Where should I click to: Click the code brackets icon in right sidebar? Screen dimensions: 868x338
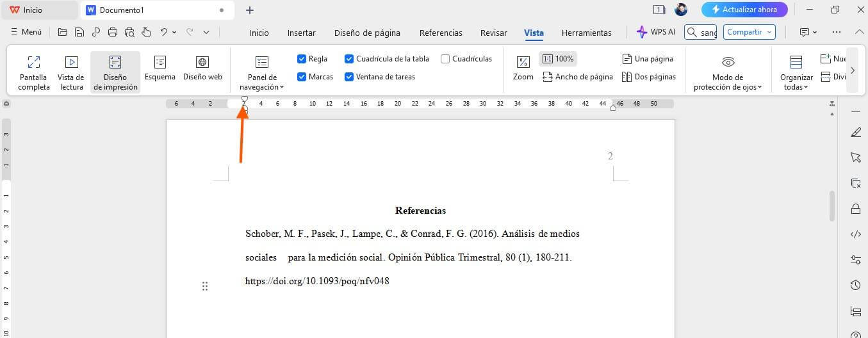coord(855,234)
